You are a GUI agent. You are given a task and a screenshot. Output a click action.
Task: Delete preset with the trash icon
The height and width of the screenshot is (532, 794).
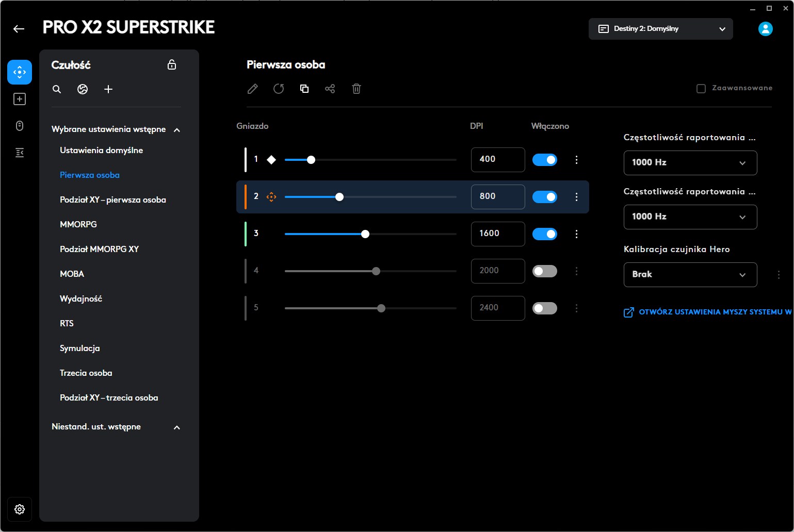coord(356,89)
